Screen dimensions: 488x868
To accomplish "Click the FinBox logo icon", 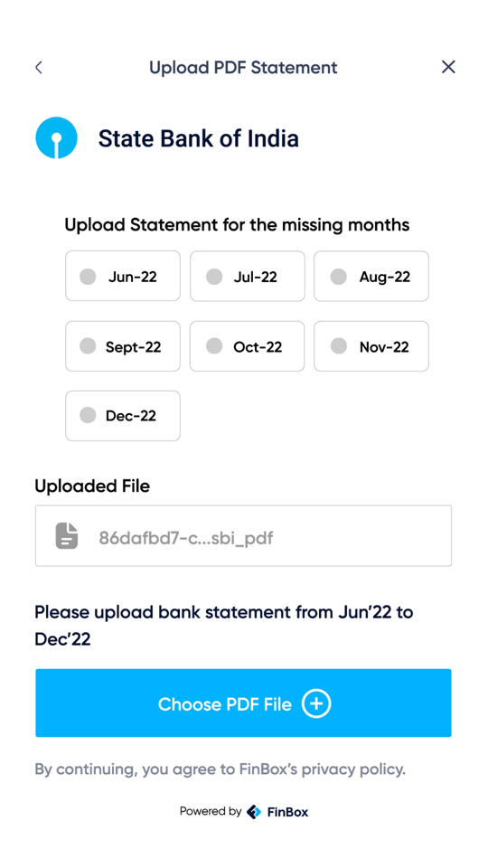I will point(254,812).
